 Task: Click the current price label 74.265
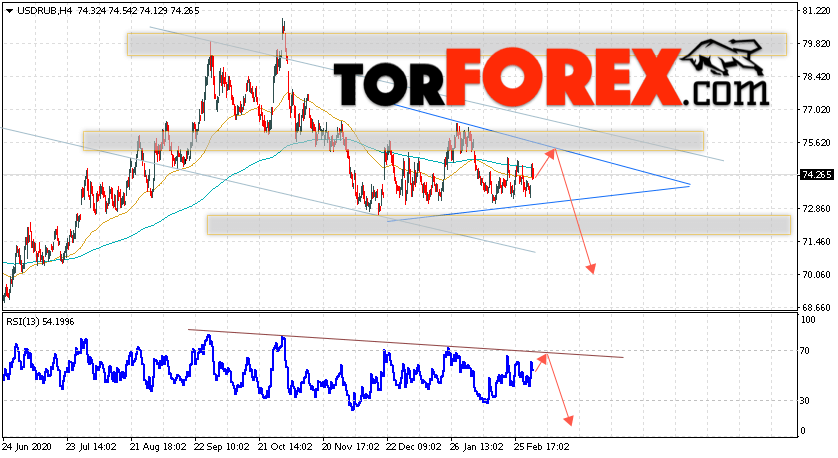point(817,175)
